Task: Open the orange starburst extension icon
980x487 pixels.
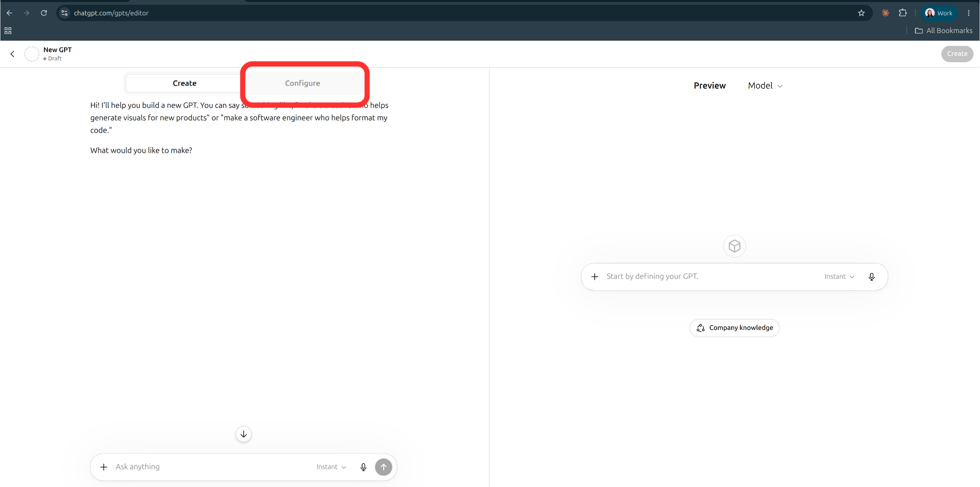Action: click(886, 13)
